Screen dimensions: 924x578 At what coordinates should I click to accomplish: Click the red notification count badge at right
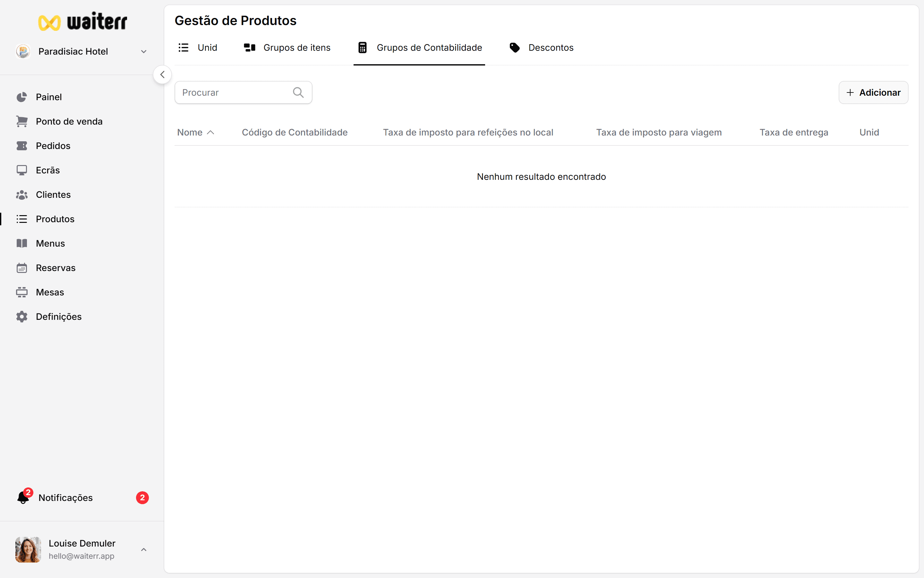coord(142,498)
